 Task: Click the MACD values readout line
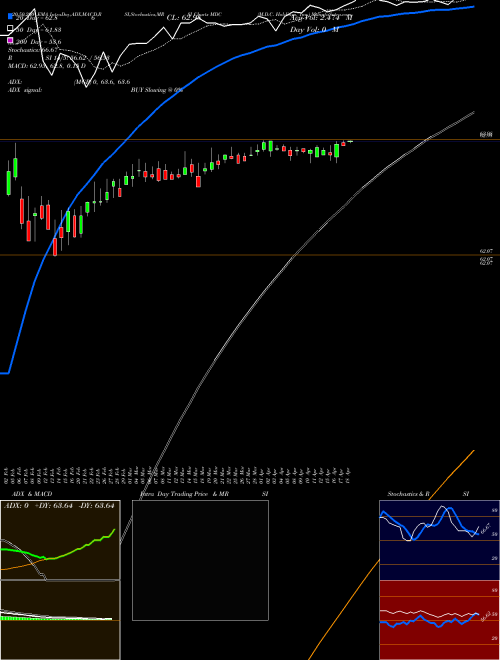point(47,66)
